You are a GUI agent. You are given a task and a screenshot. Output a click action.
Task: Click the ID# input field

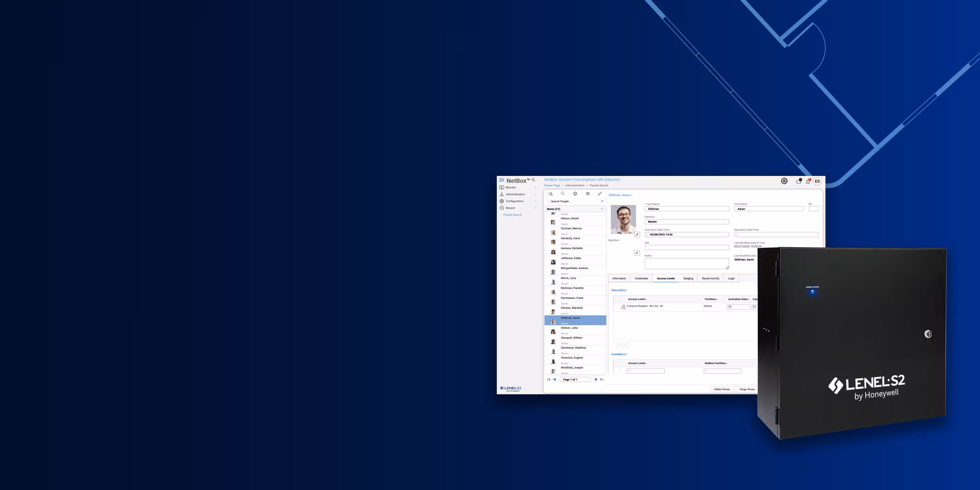pos(687,248)
